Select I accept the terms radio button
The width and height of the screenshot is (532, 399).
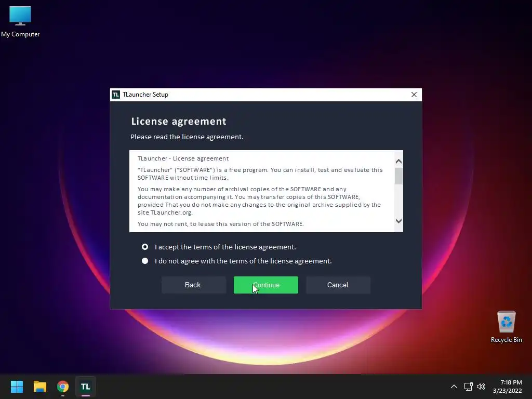145,247
